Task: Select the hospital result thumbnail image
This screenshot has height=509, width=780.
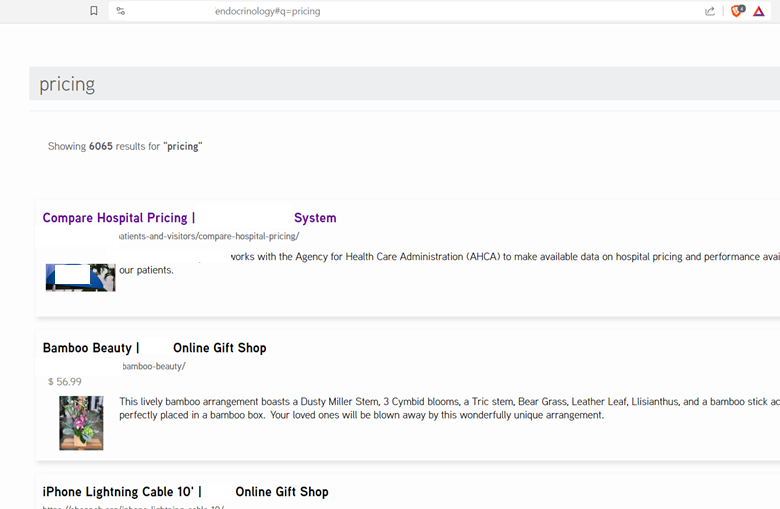Action: [x=80, y=277]
